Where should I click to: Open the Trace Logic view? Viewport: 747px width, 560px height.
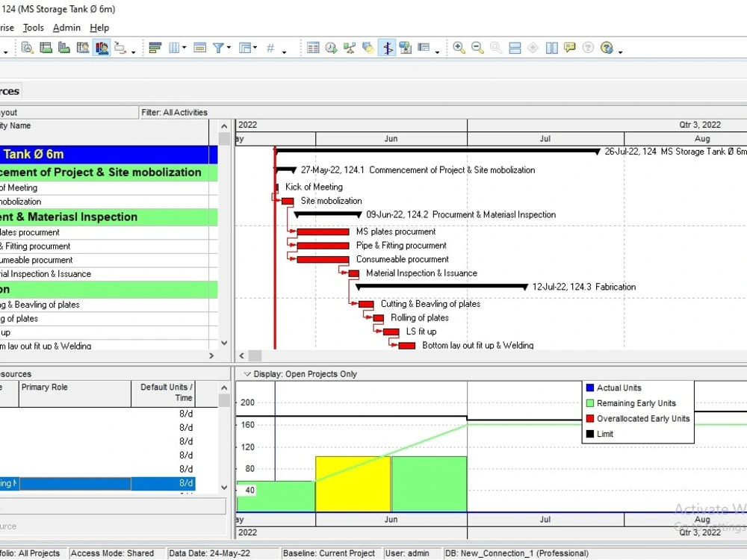120,48
